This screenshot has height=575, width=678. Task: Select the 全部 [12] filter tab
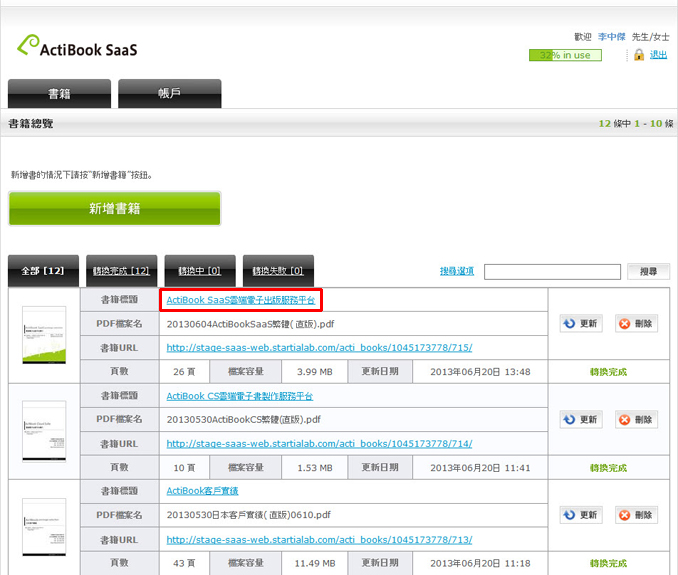click(43, 271)
